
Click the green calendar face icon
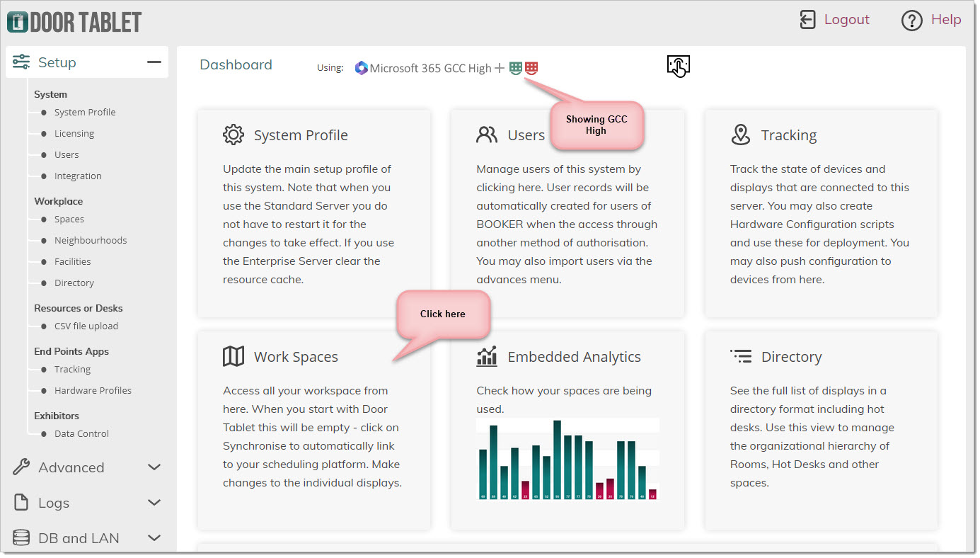(517, 68)
